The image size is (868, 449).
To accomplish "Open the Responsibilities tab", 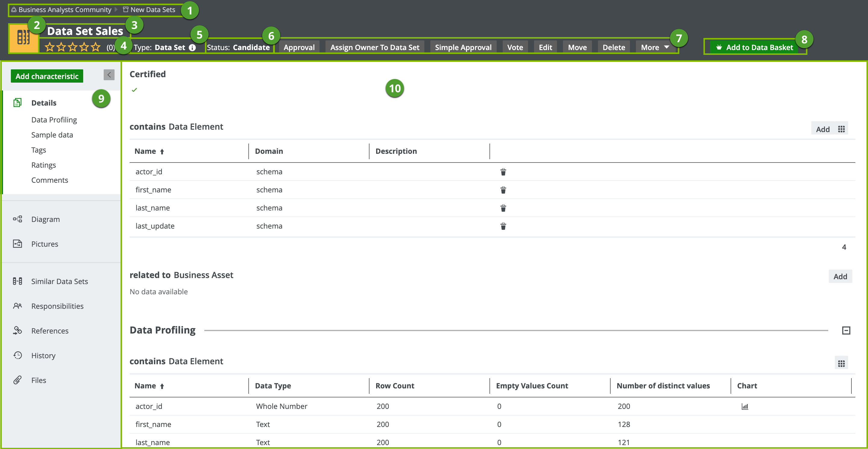I will coord(57,306).
